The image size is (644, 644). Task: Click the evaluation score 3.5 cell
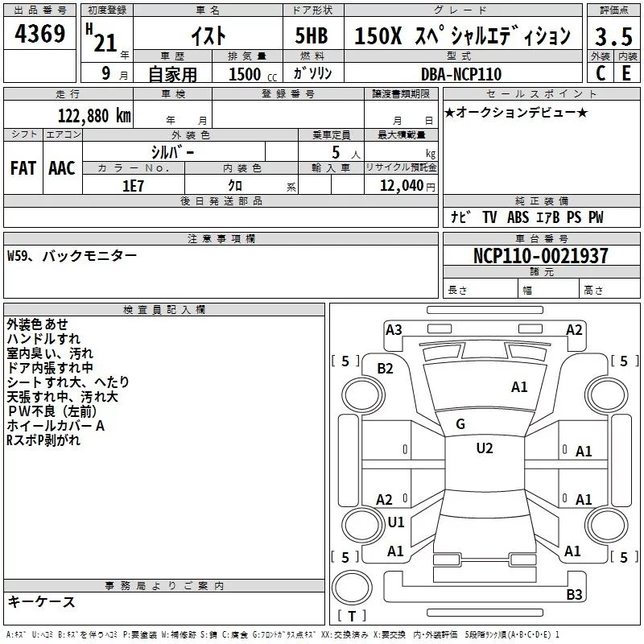point(613,35)
